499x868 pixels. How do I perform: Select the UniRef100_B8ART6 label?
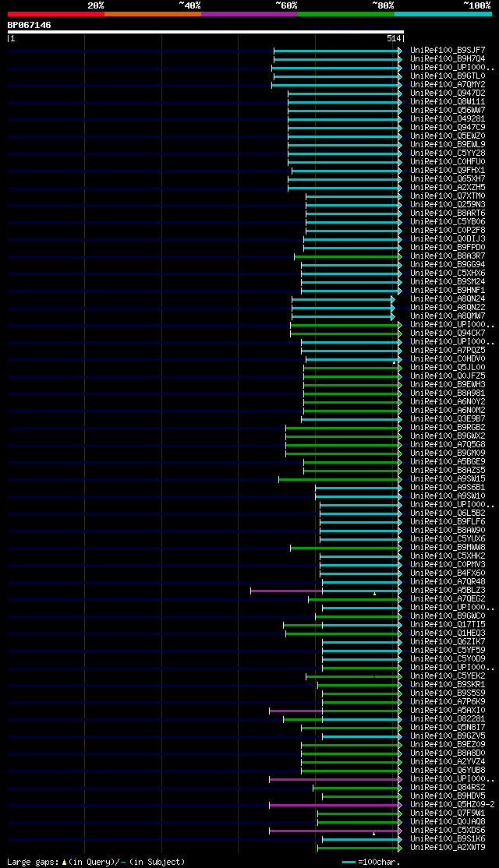(448, 213)
